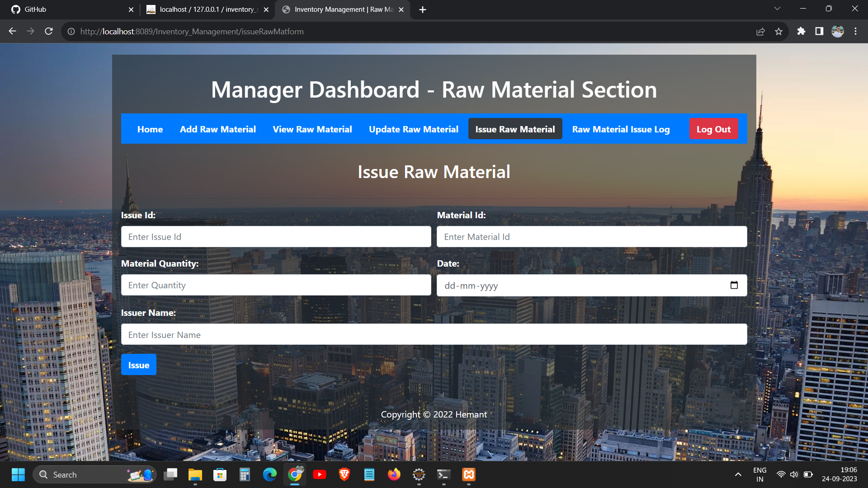Launch Brave browser from taskbar
Screen dimensions: 868x488
[344, 474]
